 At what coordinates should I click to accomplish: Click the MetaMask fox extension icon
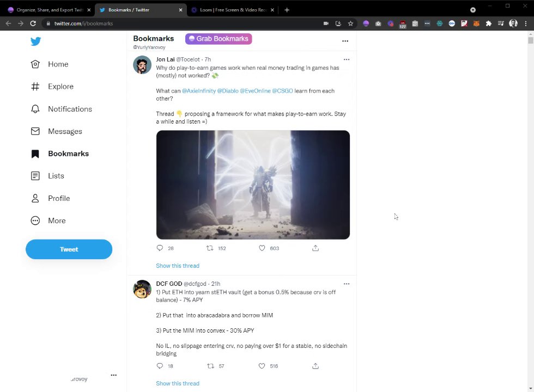pos(476,23)
